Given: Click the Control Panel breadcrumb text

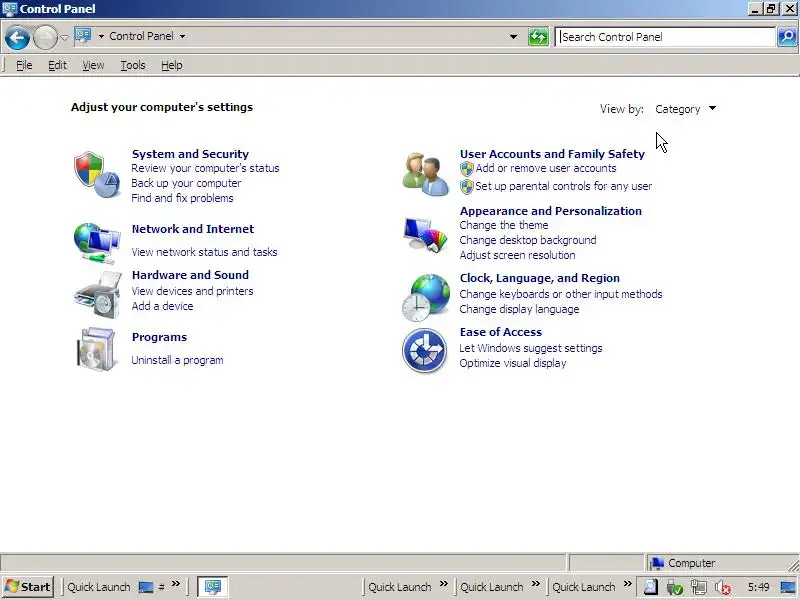Looking at the screenshot, I should pos(141,36).
